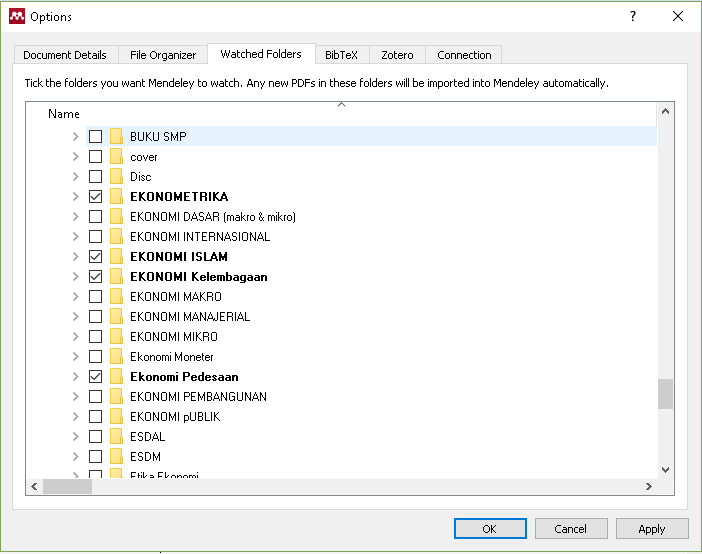Screen dimensions: 702x554
Task: Click the Name column header
Action: 64,114
